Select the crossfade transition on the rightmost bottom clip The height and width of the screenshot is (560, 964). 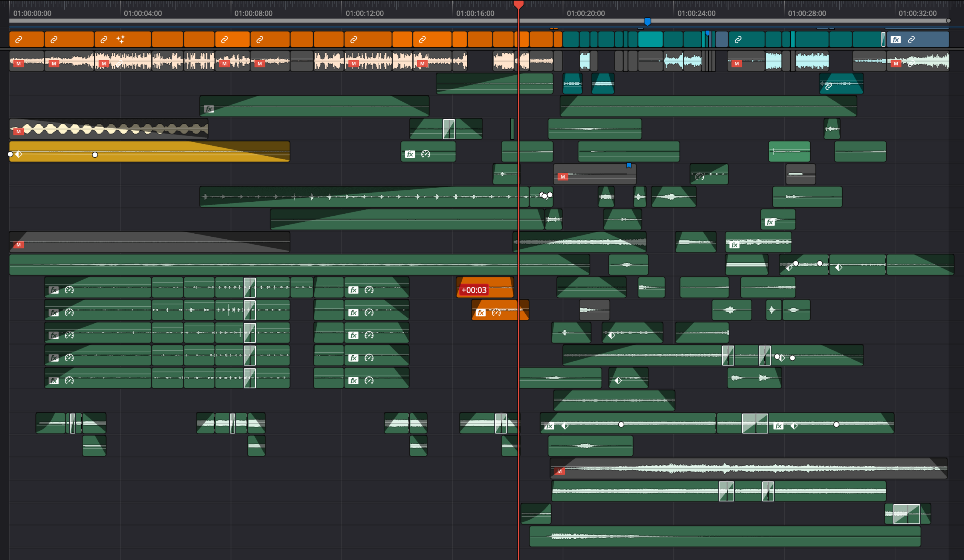pos(906,514)
